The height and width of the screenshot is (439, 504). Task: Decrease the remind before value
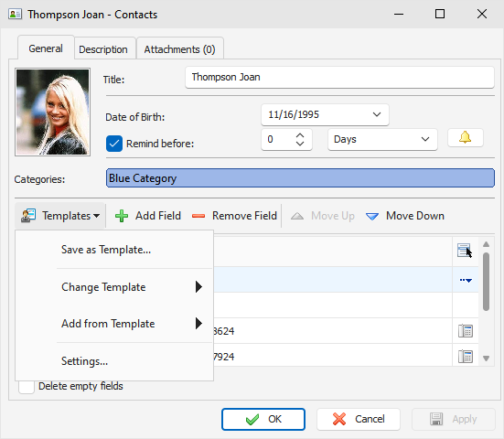pyautogui.click(x=300, y=144)
